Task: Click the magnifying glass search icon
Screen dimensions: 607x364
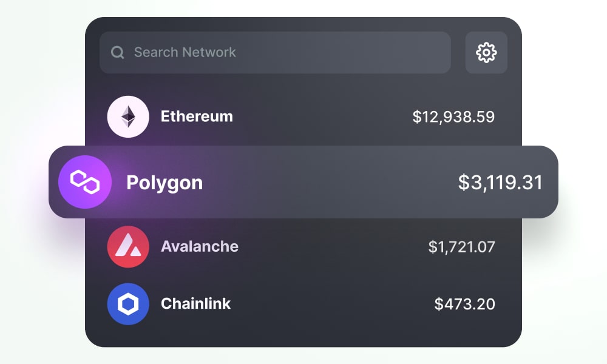Action: coord(117,52)
